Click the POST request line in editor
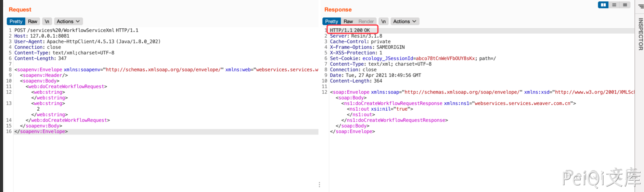 [x=76, y=30]
